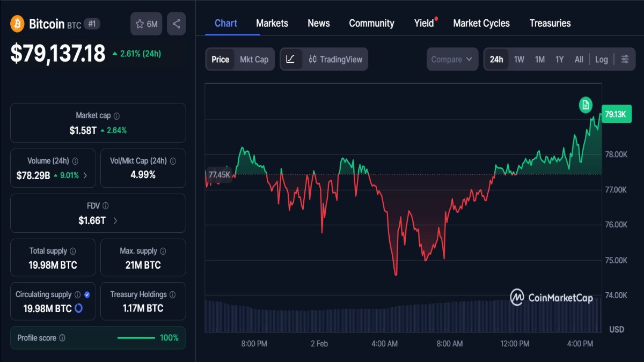This screenshot has width=644, height=362.
Task: Switch chart to Mkt Cap view
Action: [254, 59]
